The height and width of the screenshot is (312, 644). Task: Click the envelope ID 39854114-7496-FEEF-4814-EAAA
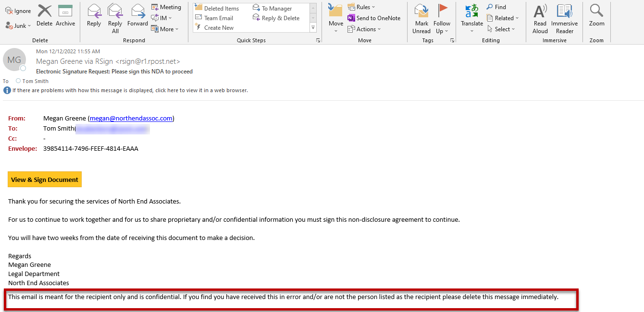point(91,149)
